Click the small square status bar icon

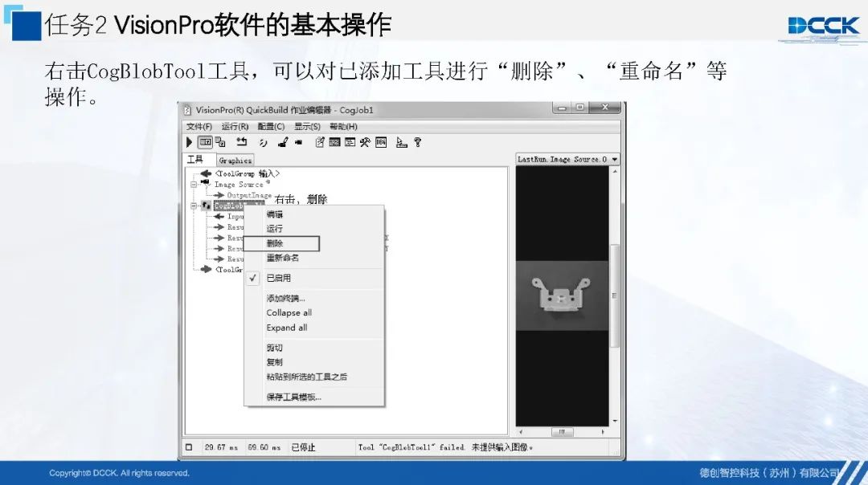tap(189, 446)
